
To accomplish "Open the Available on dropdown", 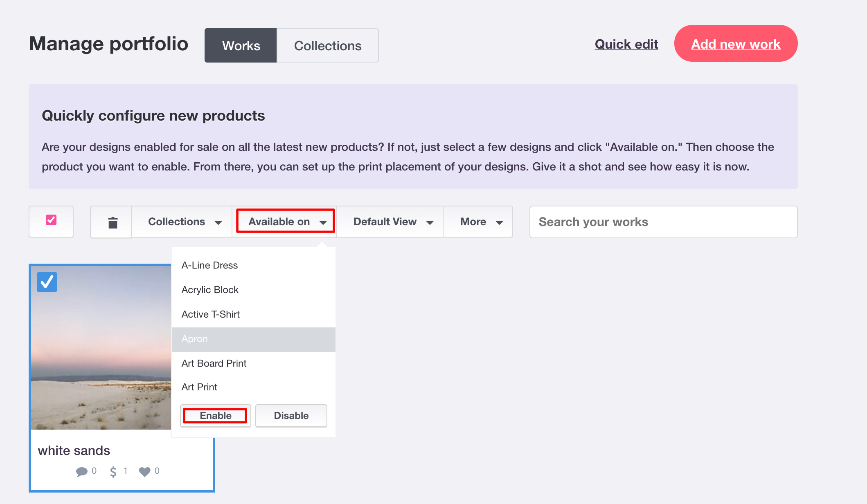I will pyautogui.click(x=286, y=222).
